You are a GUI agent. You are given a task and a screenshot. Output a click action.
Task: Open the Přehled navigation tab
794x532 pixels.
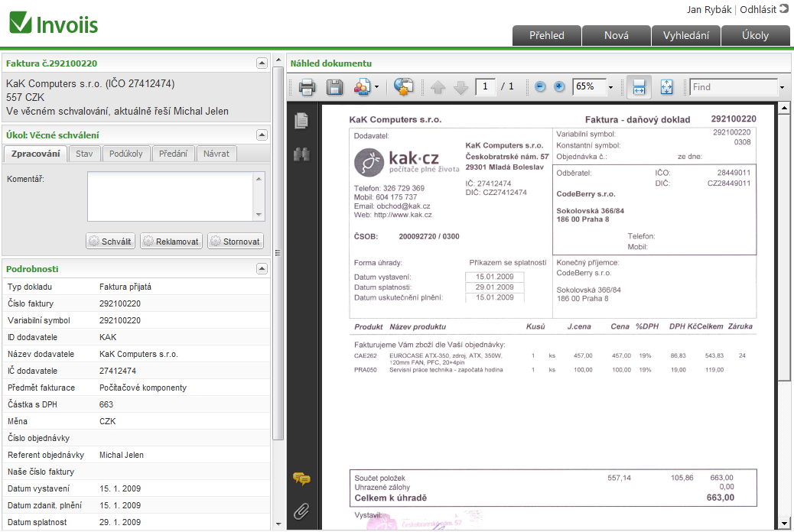[547, 35]
